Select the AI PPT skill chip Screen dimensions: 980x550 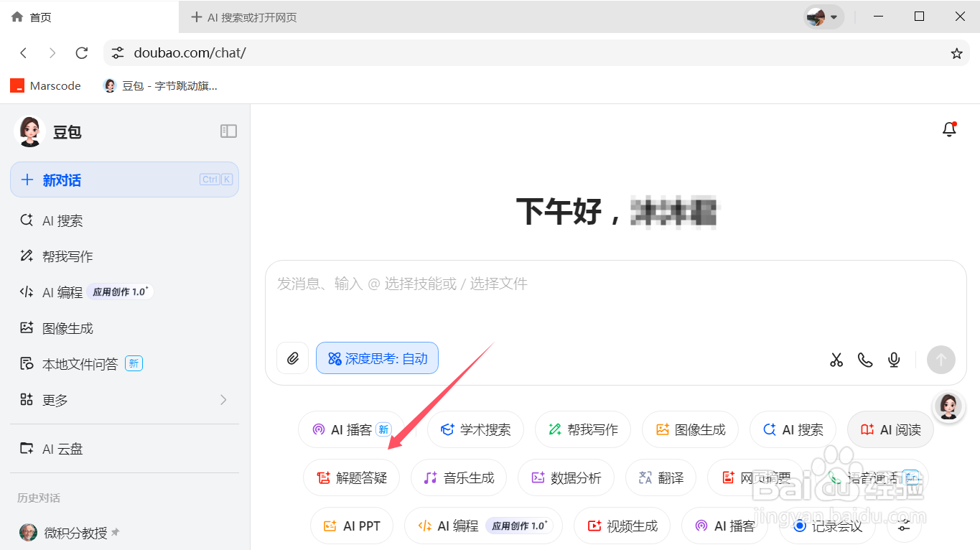click(x=352, y=526)
